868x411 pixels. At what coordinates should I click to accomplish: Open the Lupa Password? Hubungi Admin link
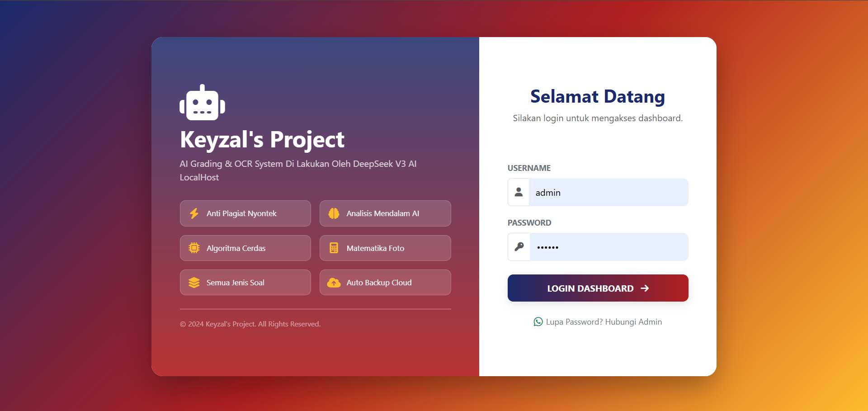[x=604, y=322]
